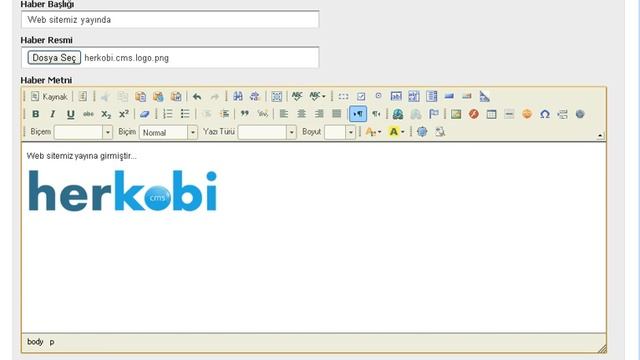Click Paste from Word icon
Screen dimensions: 640x360
click(176, 97)
